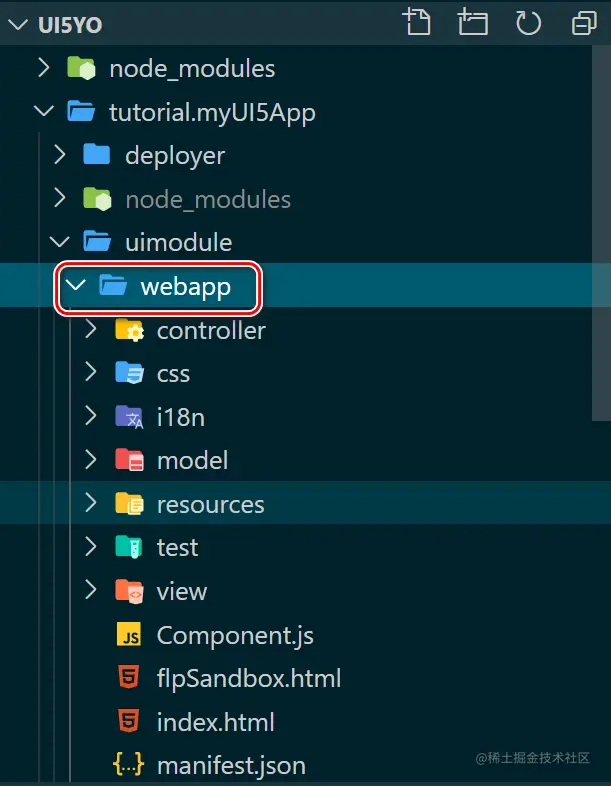Click the top node_modules green folder icon

[81, 68]
